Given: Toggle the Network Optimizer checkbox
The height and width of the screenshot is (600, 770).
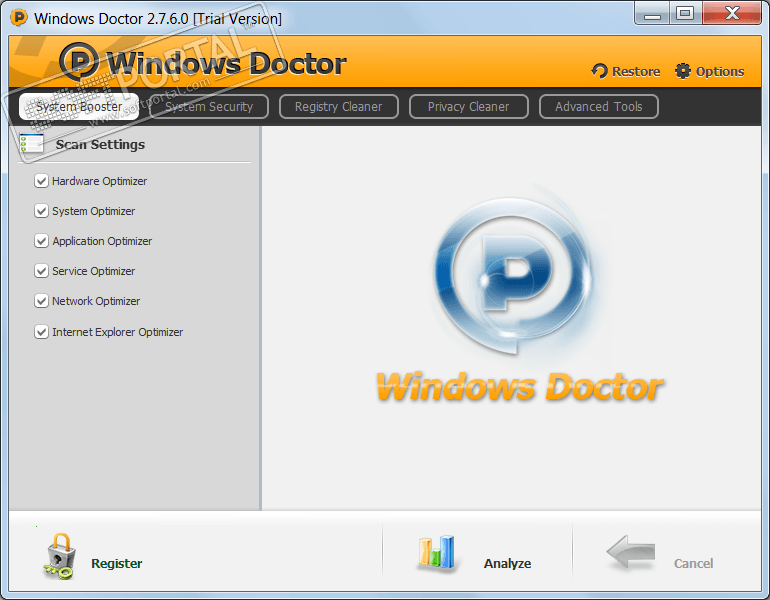Looking at the screenshot, I should coord(41,300).
